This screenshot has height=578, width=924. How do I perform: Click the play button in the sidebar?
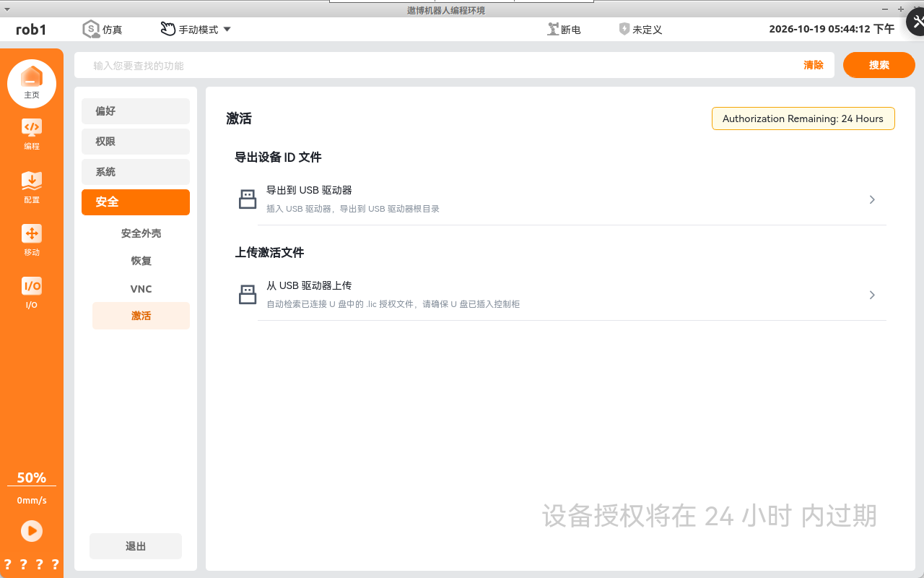(x=32, y=531)
